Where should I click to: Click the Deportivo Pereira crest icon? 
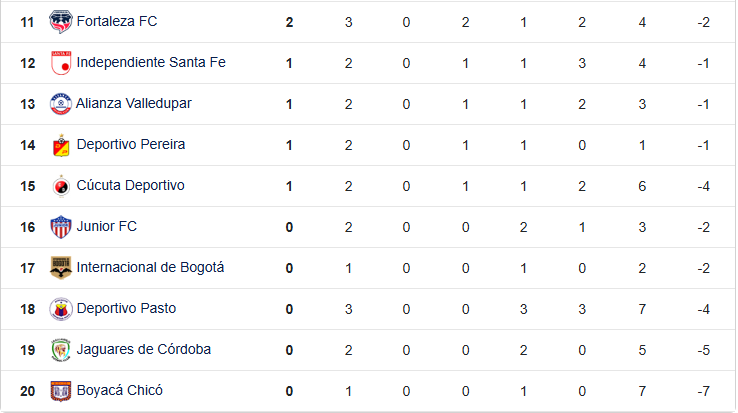coord(61,145)
